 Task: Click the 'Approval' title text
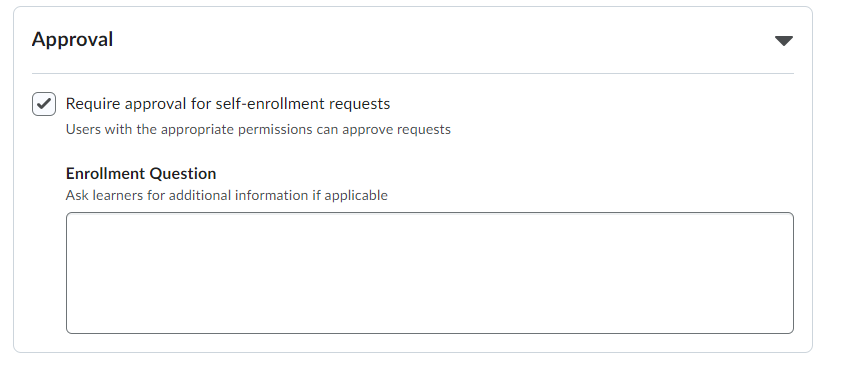[x=72, y=40]
